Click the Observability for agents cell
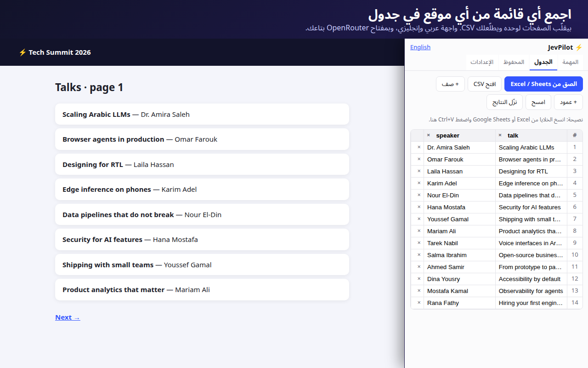588x368 pixels. (531, 291)
